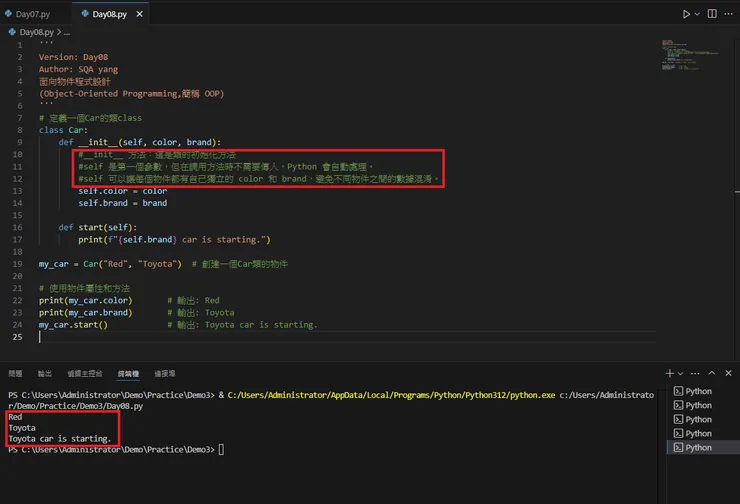The width and height of the screenshot is (740, 504).
Task: Close the Day08.py tab
Action: tap(139, 14)
